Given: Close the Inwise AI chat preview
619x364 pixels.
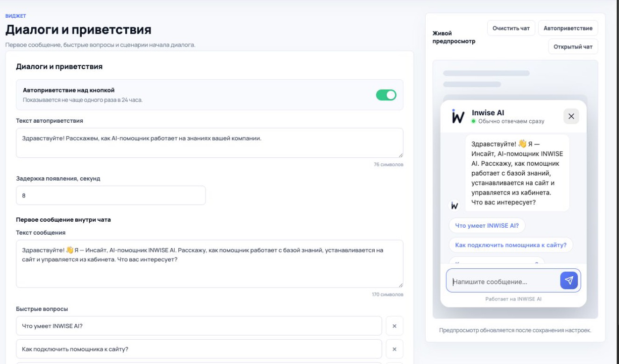Looking at the screenshot, I should click(x=571, y=116).
